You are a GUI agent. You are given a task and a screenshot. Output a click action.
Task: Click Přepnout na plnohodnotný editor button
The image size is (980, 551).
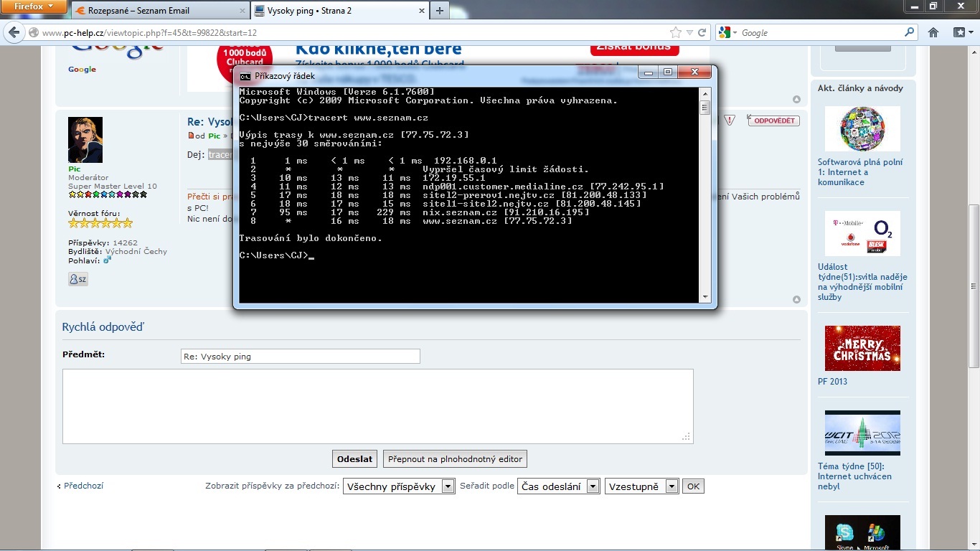pos(455,459)
